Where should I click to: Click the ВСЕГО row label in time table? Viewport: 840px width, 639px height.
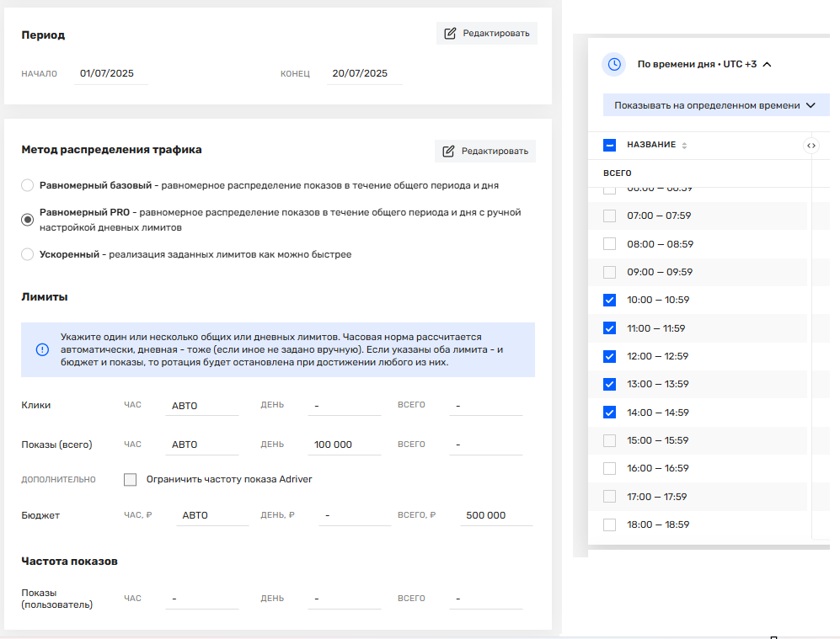click(617, 173)
